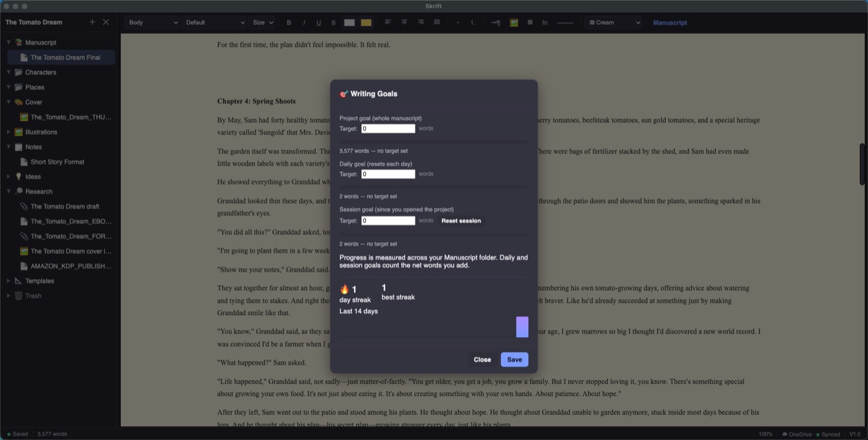The height and width of the screenshot is (440, 868).
Task: Open the Size dropdown
Action: (262, 23)
